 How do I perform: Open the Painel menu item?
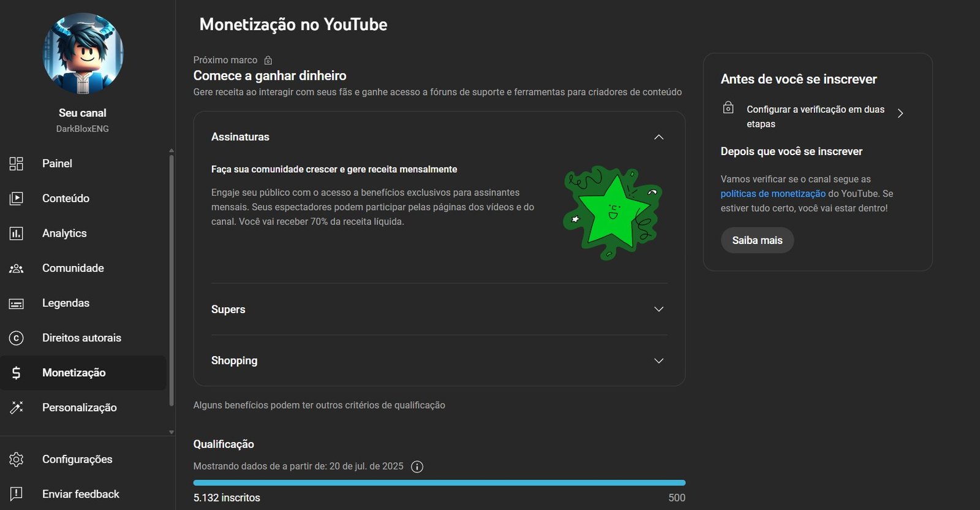[83, 164]
